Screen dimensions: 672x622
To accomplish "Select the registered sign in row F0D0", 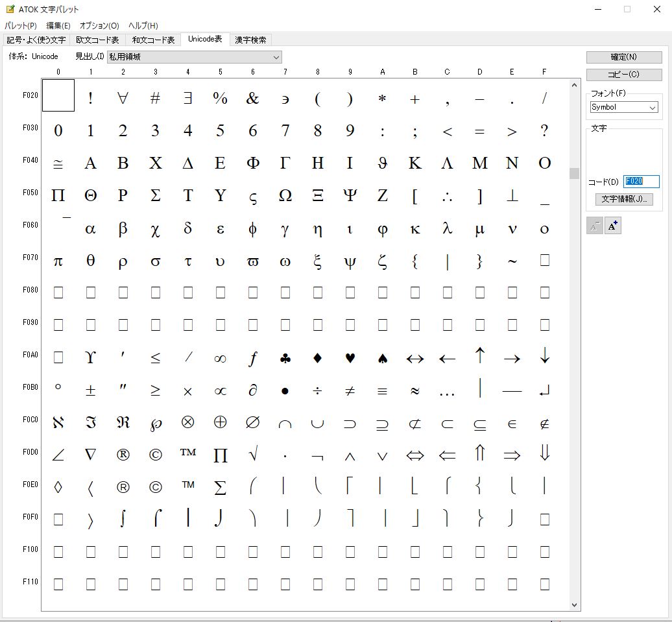I will [x=123, y=455].
